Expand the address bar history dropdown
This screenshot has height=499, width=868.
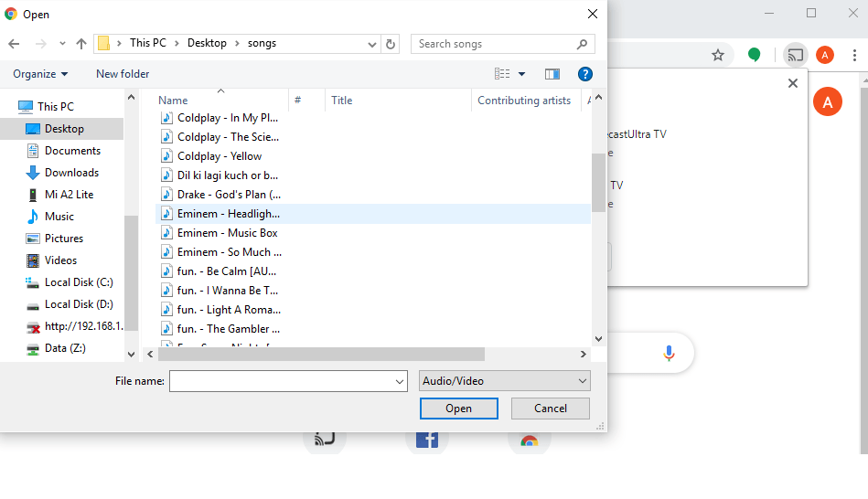click(x=372, y=44)
